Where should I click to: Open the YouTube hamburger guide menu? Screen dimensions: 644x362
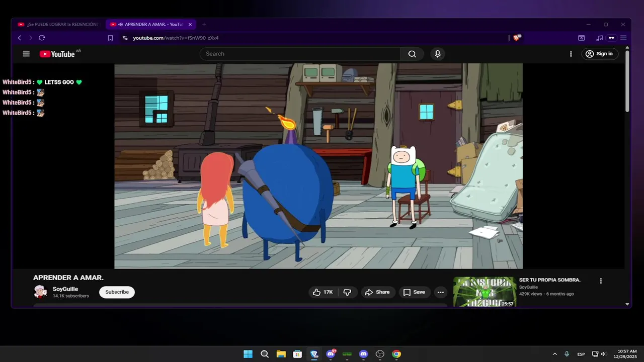pos(26,54)
